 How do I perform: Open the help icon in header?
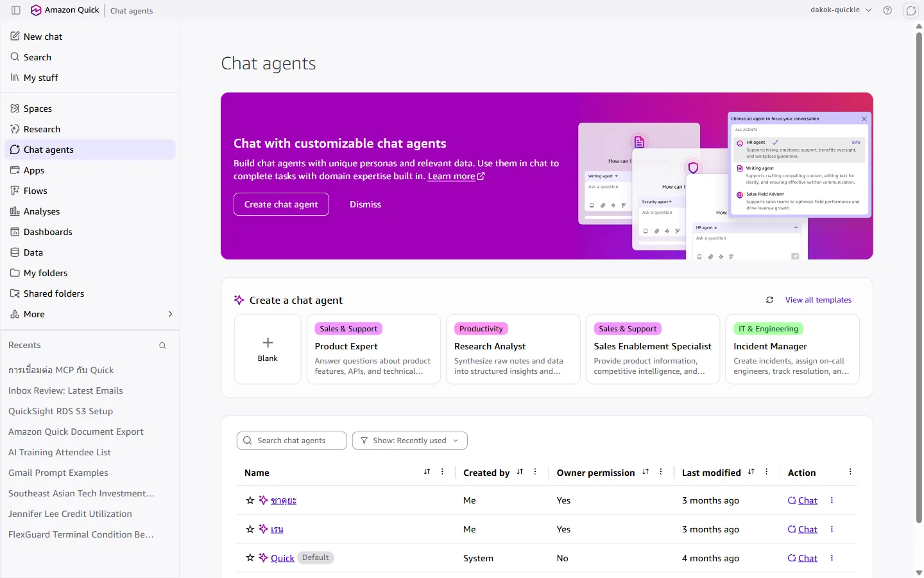(x=887, y=10)
